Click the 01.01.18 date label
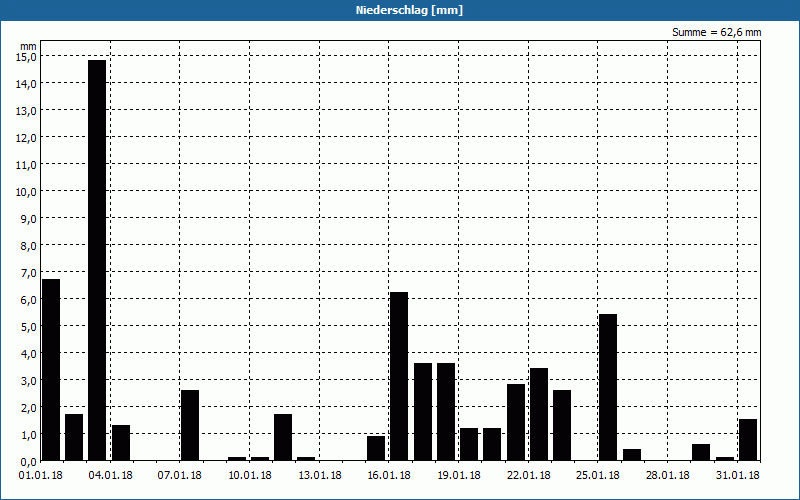The image size is (800, 500). (40, 475)
